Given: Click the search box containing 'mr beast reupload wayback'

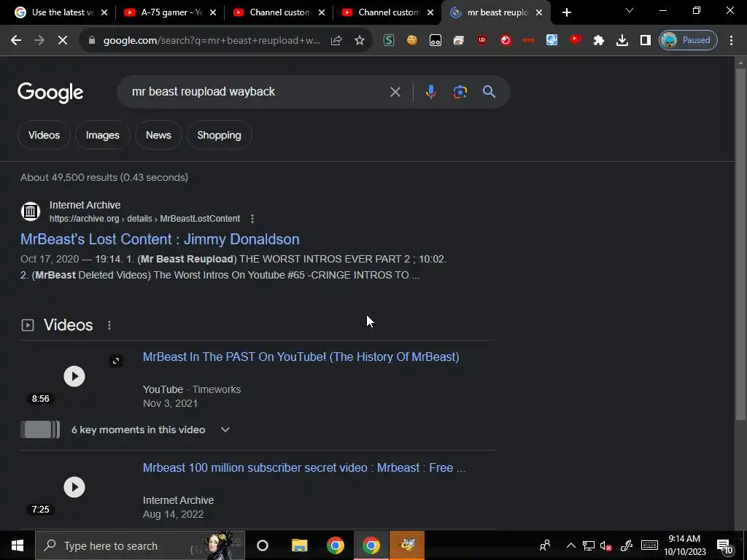Looking at the screenshot, I should (258, 92).
